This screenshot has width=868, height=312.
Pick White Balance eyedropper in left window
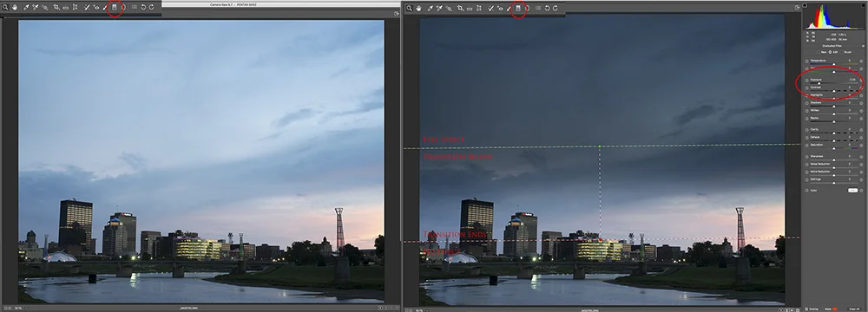26,7
